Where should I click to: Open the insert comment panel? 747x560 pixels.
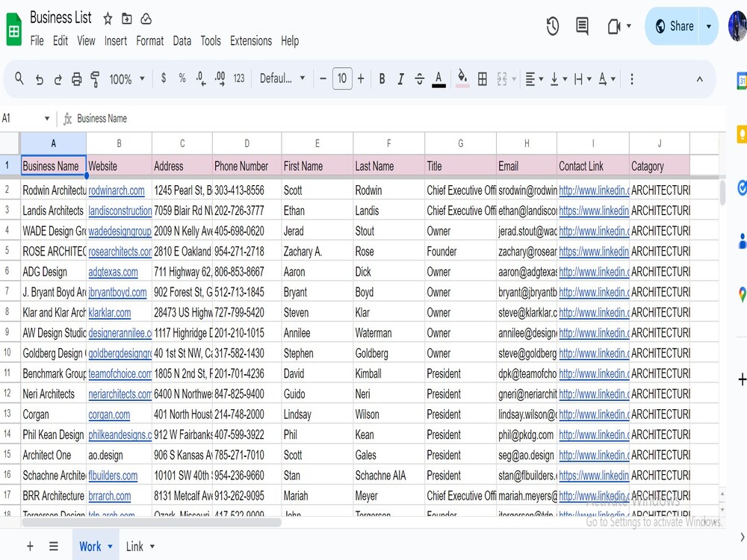581,25
